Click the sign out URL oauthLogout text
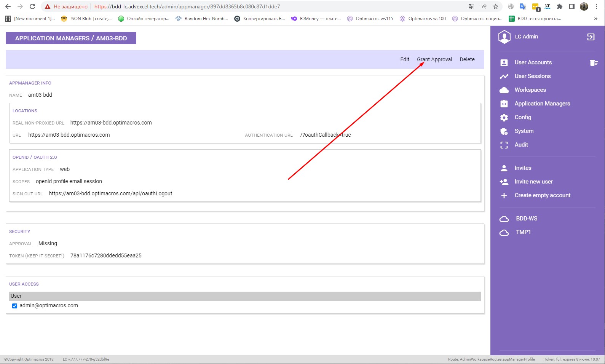The image size is (605, 364). 110,193
